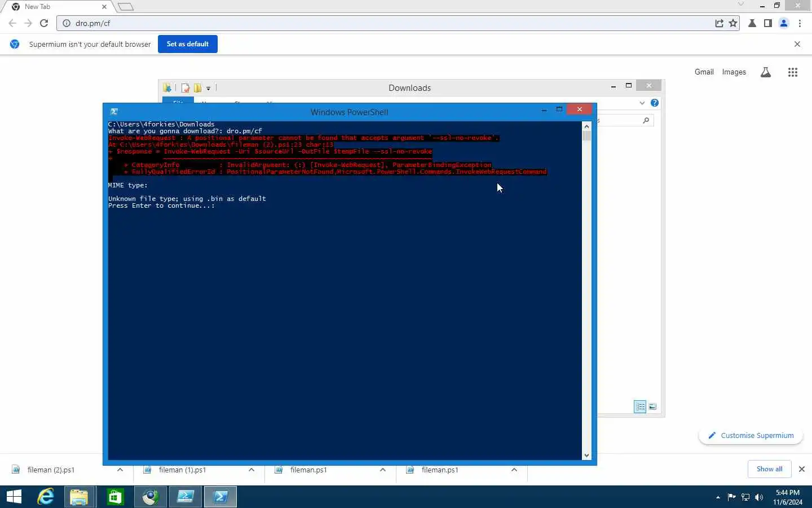The height and width of the screenshot is (508, 812).
Task: Open File Explorer from the taskbar
Action: [x=80, y=497]
